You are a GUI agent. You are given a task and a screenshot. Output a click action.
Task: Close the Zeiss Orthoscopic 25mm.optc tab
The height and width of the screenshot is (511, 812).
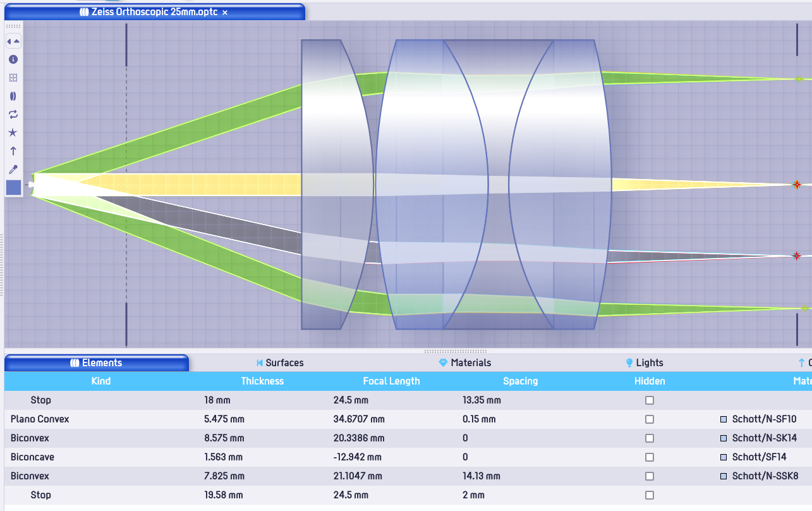click(x=225, y=13)
